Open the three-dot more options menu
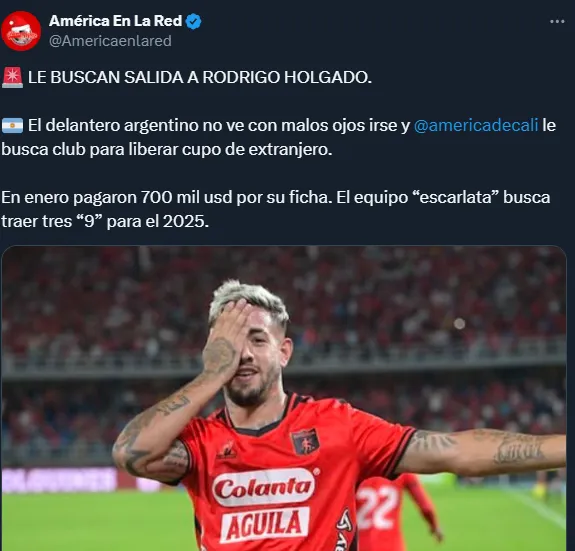 (557, 22)
